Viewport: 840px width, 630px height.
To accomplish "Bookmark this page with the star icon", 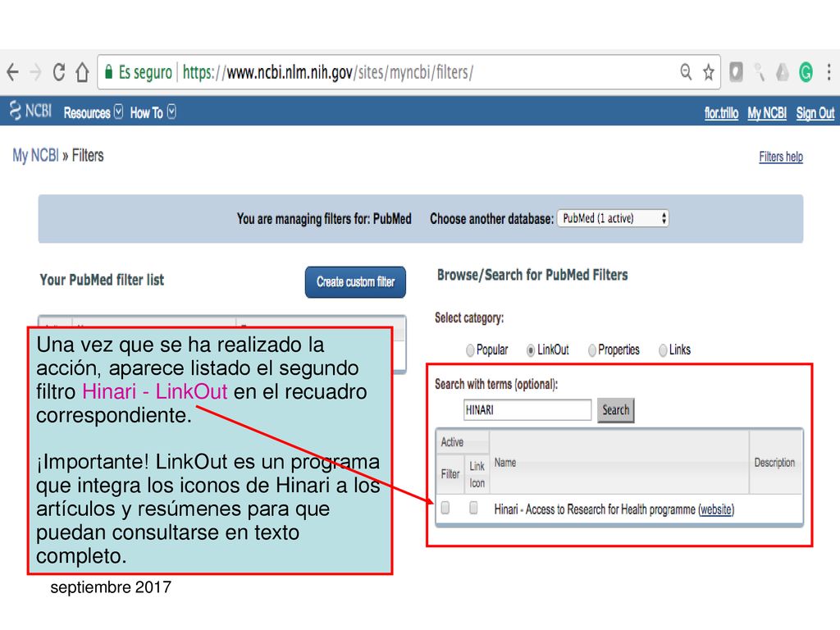I will [x=708, y=72].
